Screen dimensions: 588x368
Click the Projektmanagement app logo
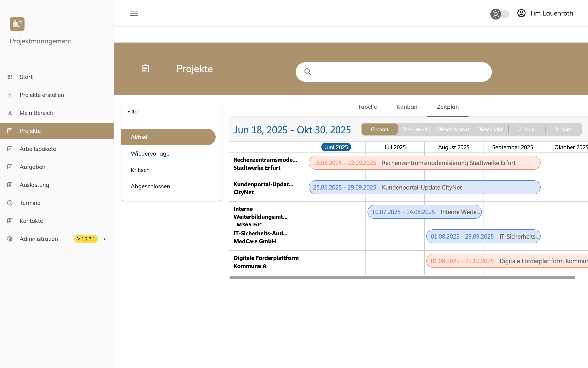[x=17, y=24]
